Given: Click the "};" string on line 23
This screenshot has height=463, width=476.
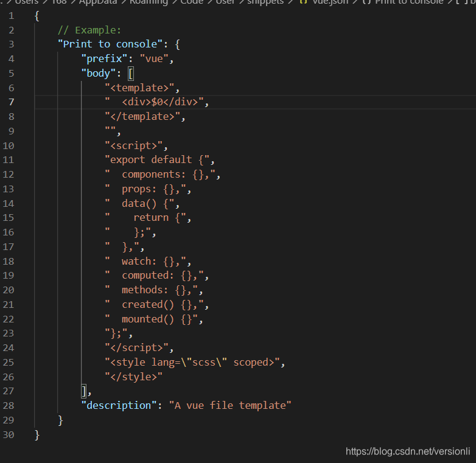Looking at the screenshot, I should (116, 333).
